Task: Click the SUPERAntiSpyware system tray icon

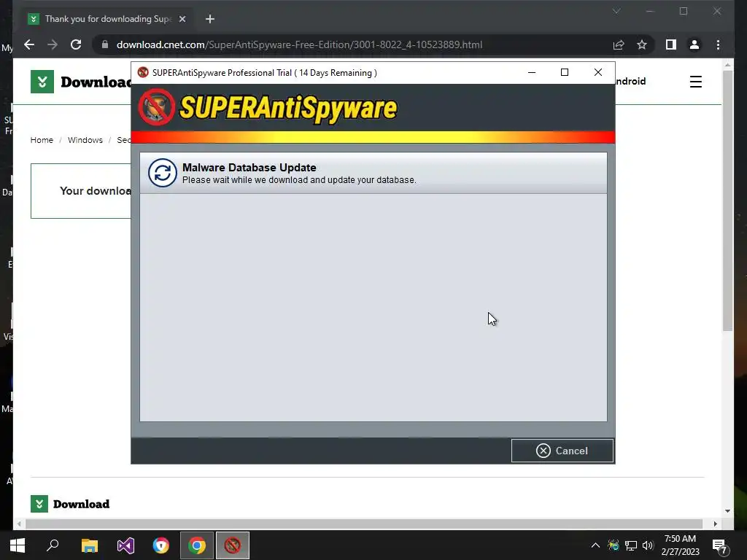Action: pyautogui.click(x=614, y=545)
